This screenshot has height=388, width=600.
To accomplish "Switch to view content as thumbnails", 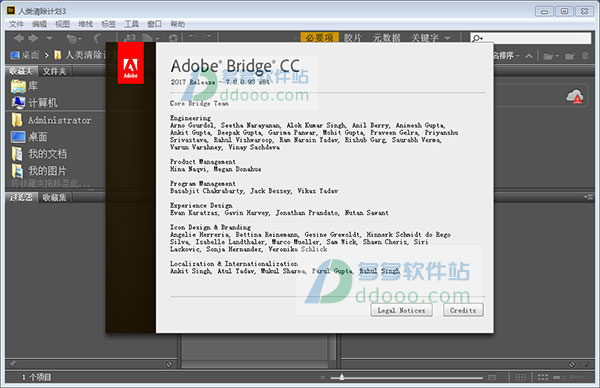I will [x=543, y=377].
